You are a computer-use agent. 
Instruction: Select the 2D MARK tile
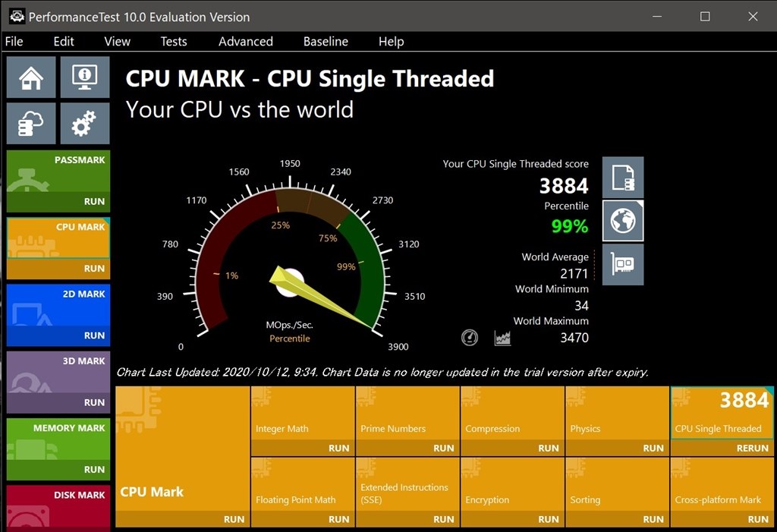58,305
